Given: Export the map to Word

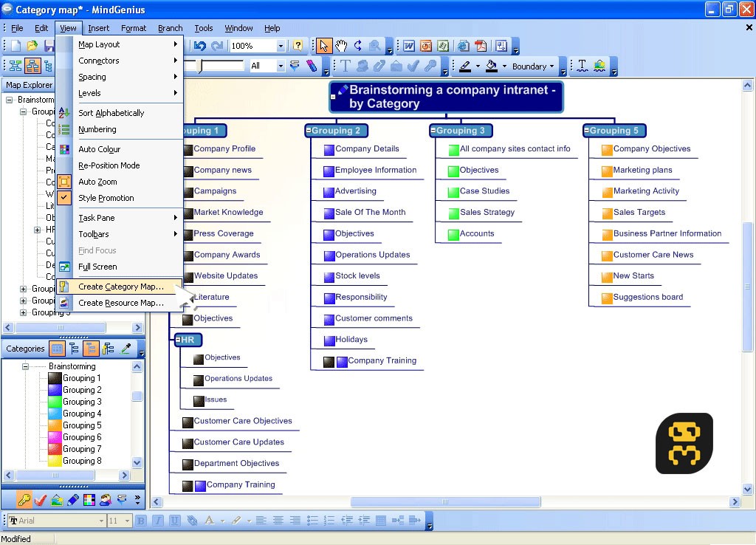Looking at the screenshot, I should (408, 46).
